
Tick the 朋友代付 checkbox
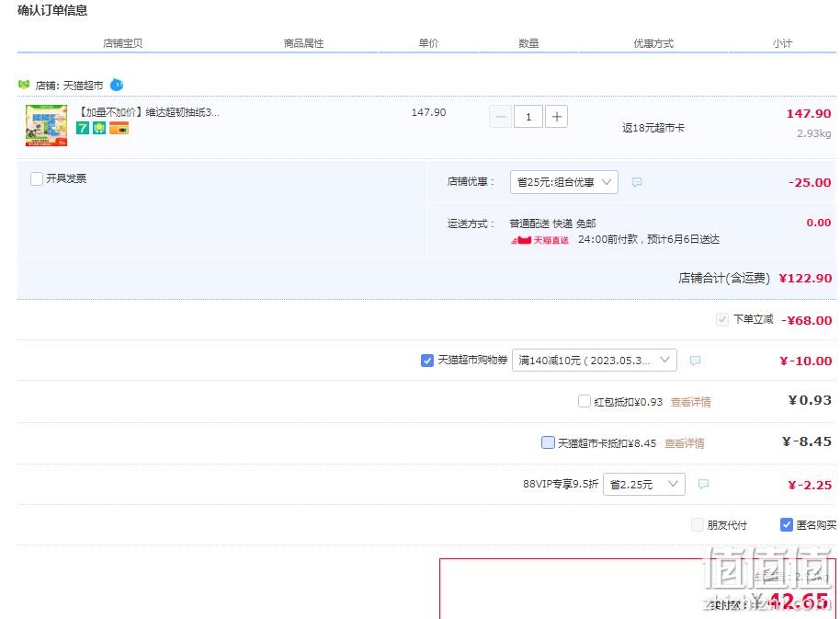click(698, 524)
